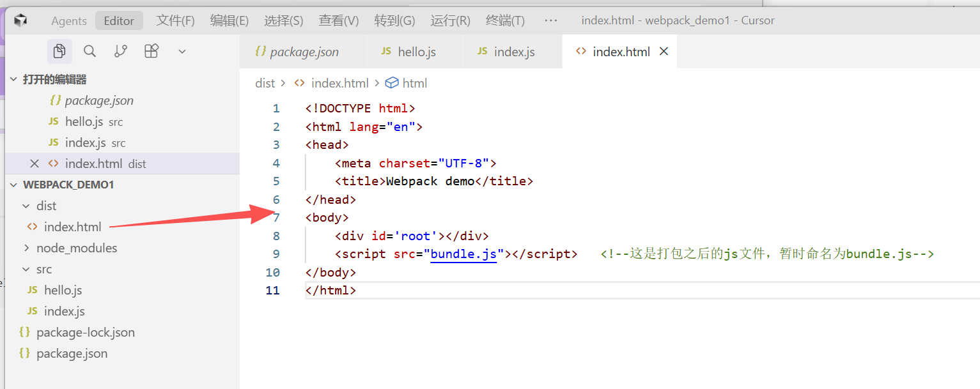Open the 文件(F) menu

[x=175, y=20]
